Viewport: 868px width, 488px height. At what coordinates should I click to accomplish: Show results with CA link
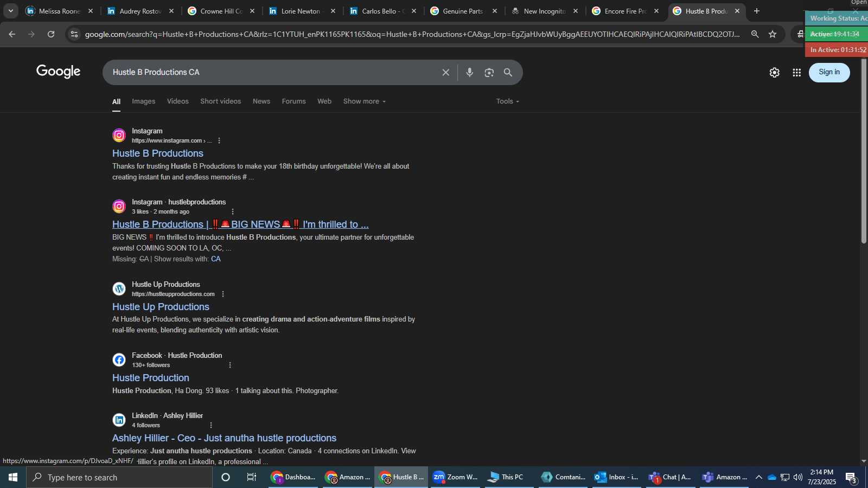(x=216, y=259)
